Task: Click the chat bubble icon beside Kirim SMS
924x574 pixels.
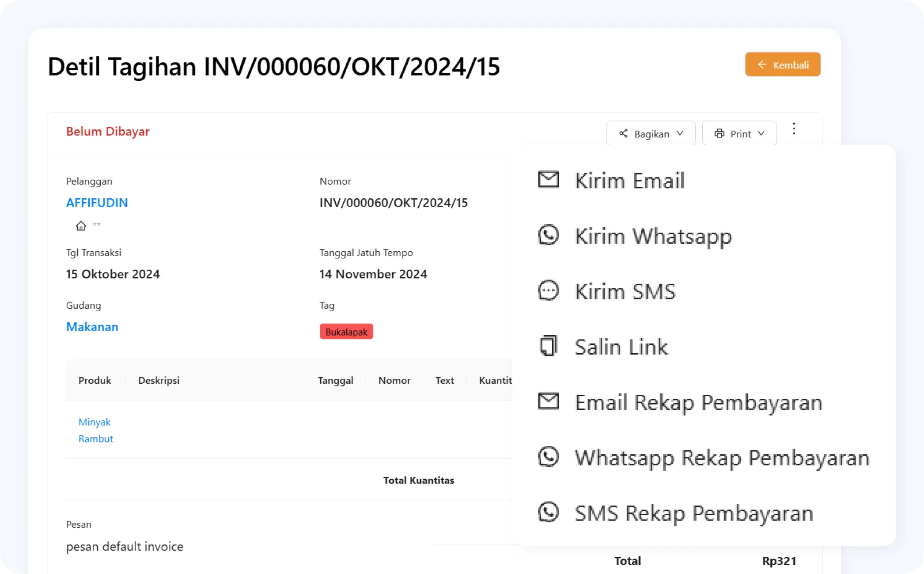Action: 549,291
